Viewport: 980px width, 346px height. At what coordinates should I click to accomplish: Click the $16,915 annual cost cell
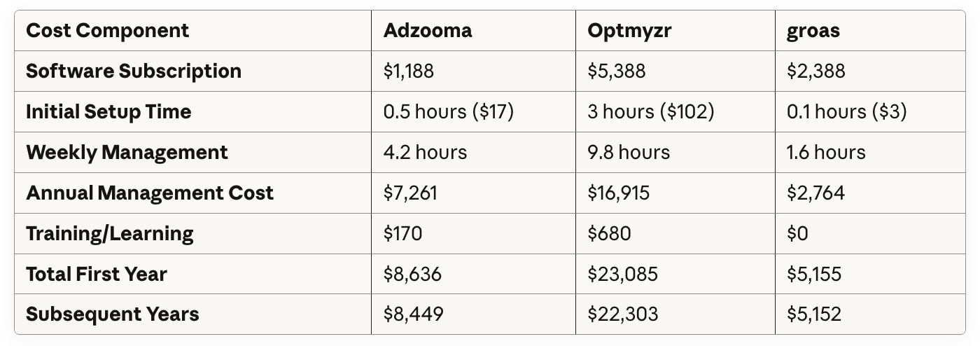click(x=619, y=193)
